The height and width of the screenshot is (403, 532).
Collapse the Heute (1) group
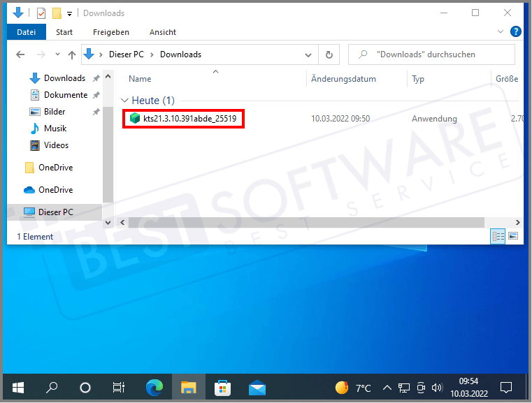124,101
